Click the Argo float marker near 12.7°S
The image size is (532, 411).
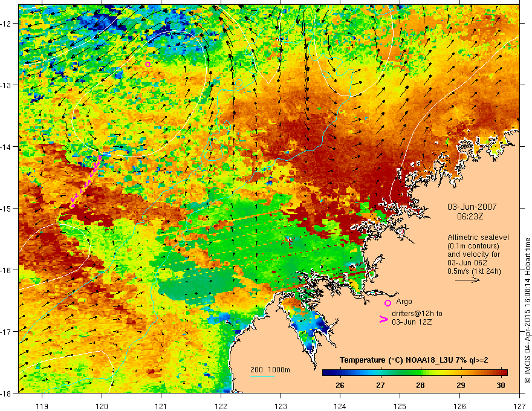tap(148, 65)
